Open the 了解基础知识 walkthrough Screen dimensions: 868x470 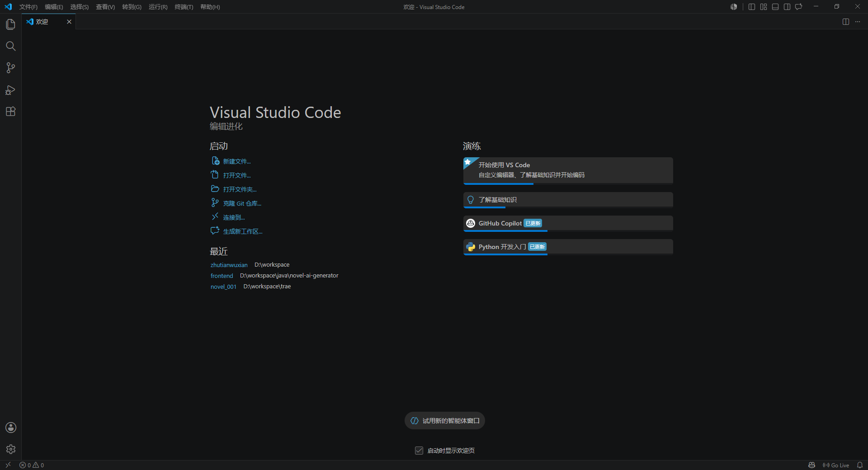pyautogui.click(x=568, y=200)
